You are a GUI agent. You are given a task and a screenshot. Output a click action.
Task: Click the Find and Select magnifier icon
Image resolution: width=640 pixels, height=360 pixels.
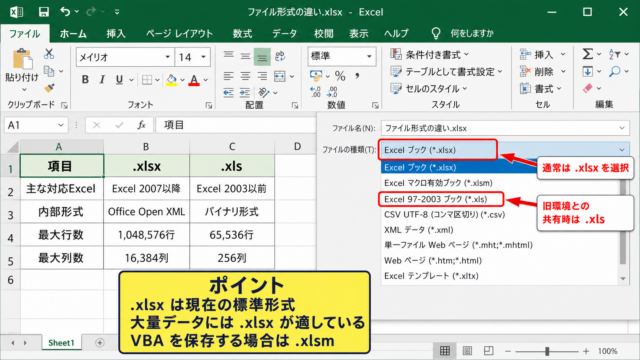tap(615, 72)
